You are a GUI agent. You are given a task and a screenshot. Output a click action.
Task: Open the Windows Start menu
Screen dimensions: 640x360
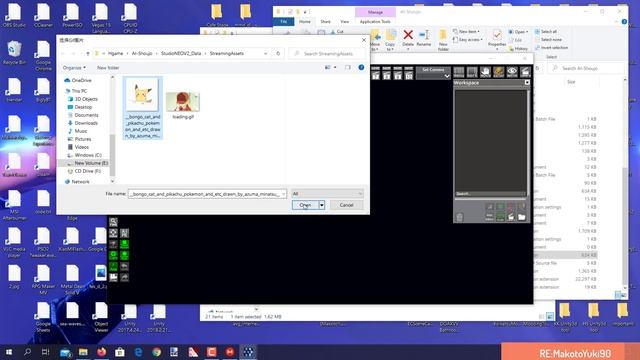point(9,352)
